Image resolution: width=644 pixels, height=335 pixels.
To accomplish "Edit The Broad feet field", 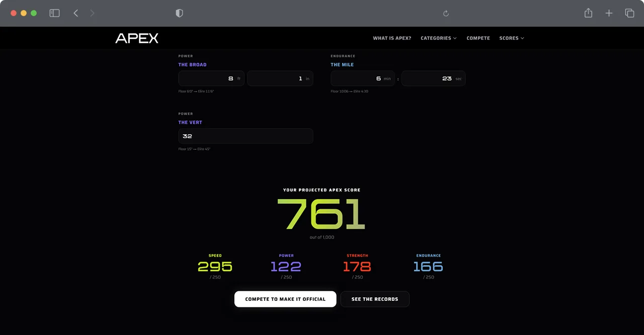I will pyautogui.click(x=211, y=78).
